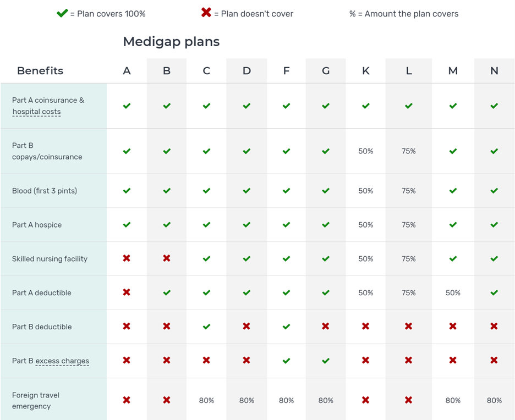Open the excess charges underlined link
Image resolution: width=515 pixels, height=420 pixels.
tap(62, 361)
